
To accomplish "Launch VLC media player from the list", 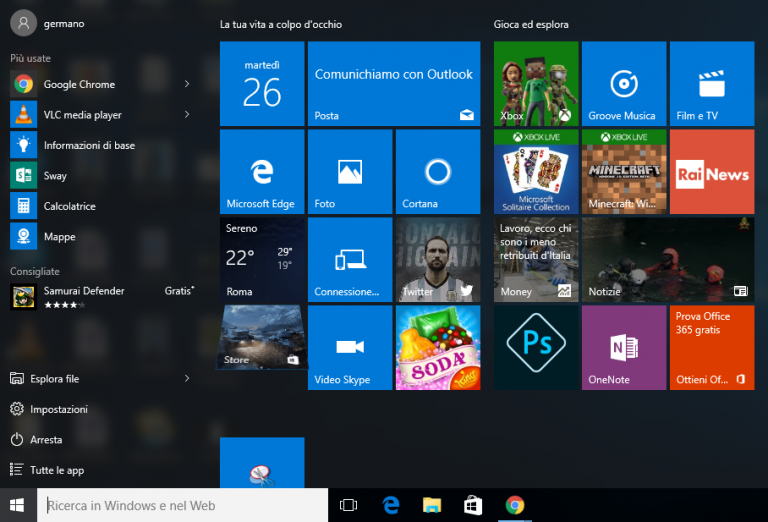I will tap(100, 115).
